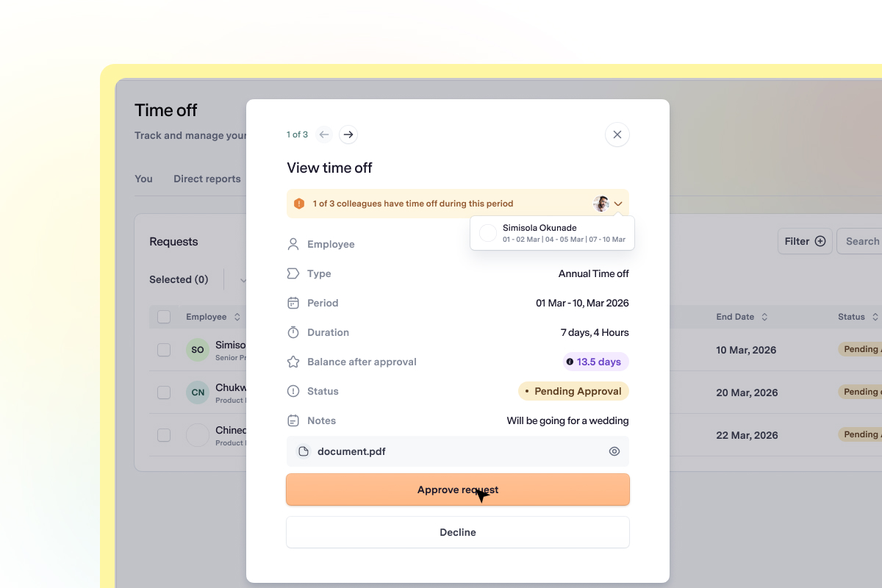Preview document.pdf with the eye icon
Viewport: 882px width, 588px height.
coord(614,451)
